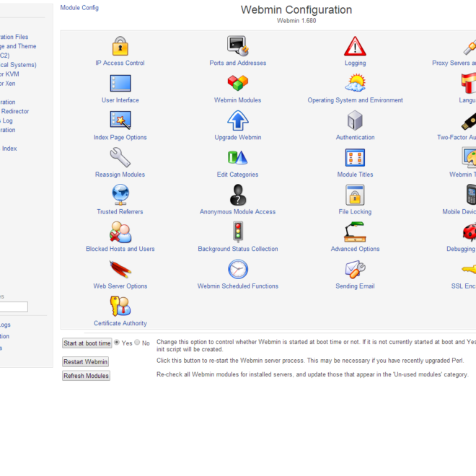Click the Certificate Authority text link
Image resolution: width=476 pixels, height=476 pixels.
pos(120,323)
